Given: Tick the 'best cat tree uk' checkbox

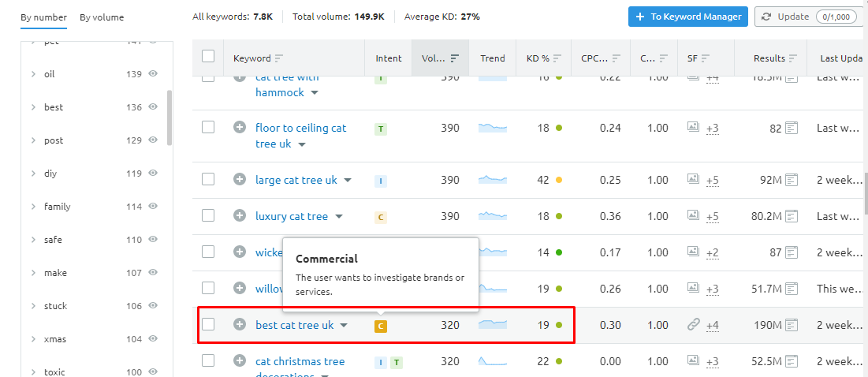Looking at the screenshot, I should (208, 324).
